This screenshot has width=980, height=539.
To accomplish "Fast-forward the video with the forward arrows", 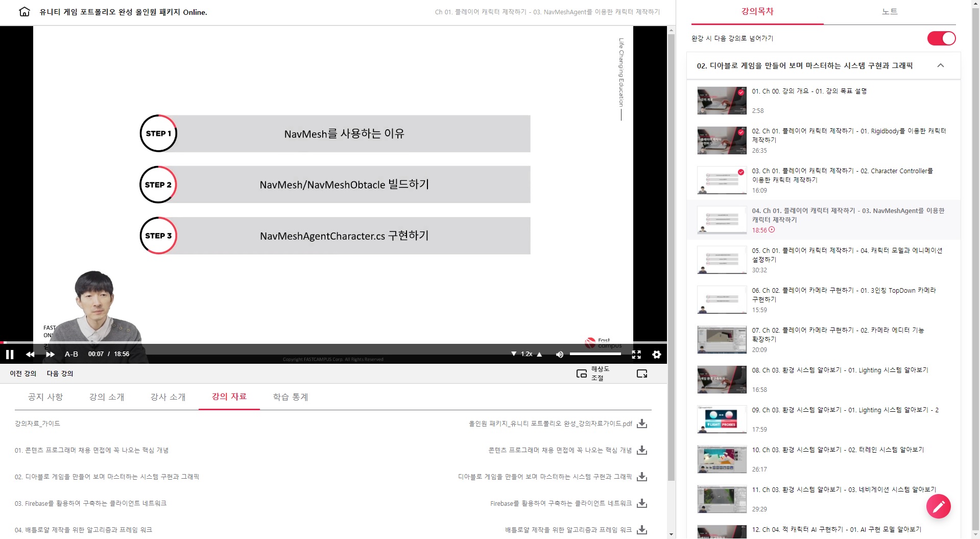I will tap(50, 354).
